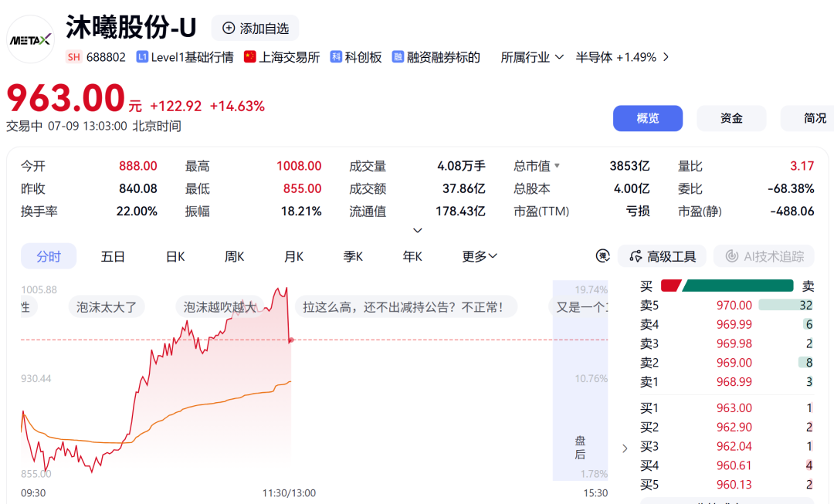
Task: Click the 泡沫越吹越大 comment bubble
Action: (219, 306)
